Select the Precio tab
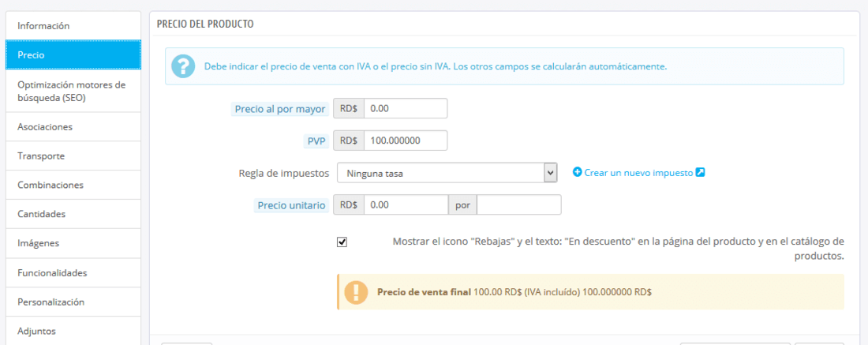Image resolution: width=868 pixels, height=345 pixels. click(x=73, y=54)
